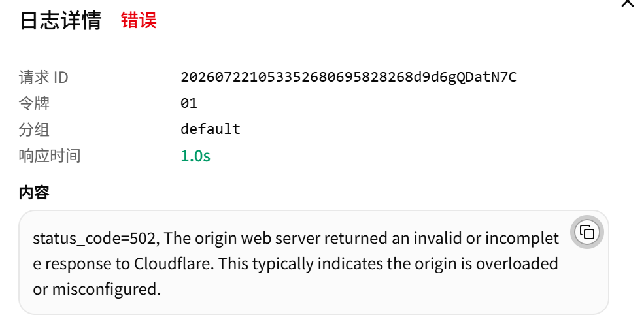
Task: Click the 内容 section heading
Action: click(x=34, y=192)
